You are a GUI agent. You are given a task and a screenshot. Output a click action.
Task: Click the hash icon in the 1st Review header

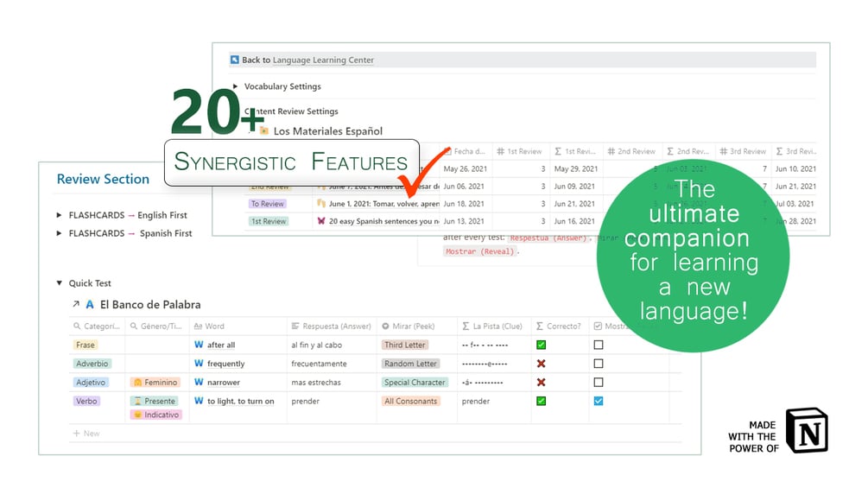coord(500,151)
